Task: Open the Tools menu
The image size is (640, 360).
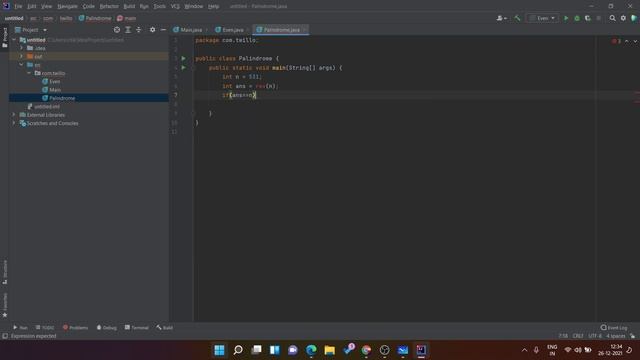Action: [160, 7]
